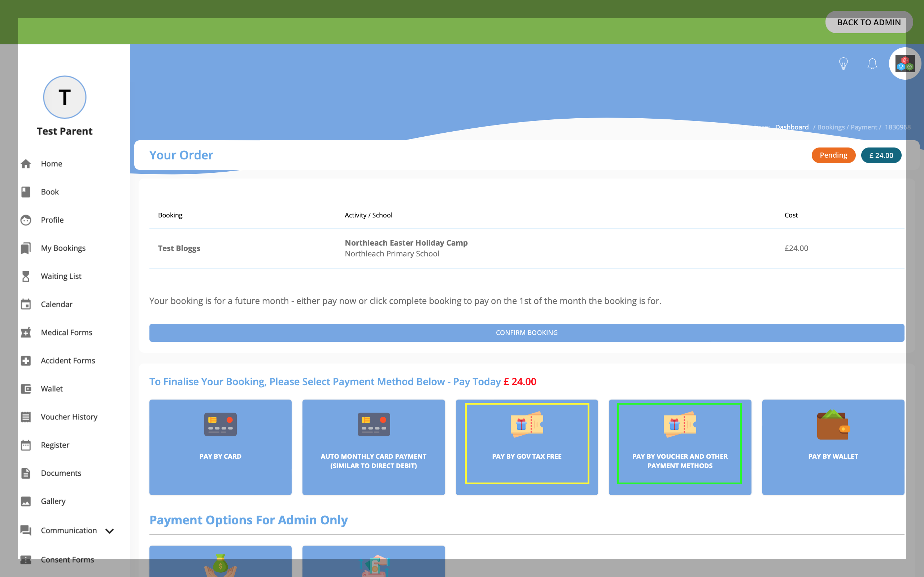Open the Calendar menu item
924x577 pixels.
click(x=57, y=304)
